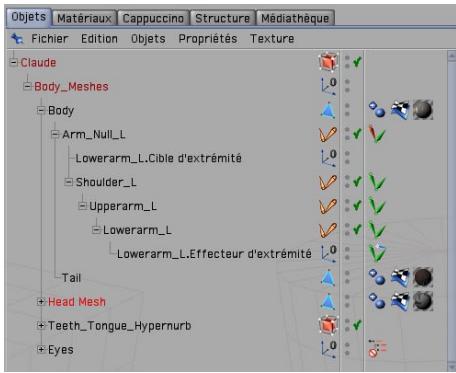Collapse the Lowerarm_L node
The image size is (456, 373).
click(96, 230)
